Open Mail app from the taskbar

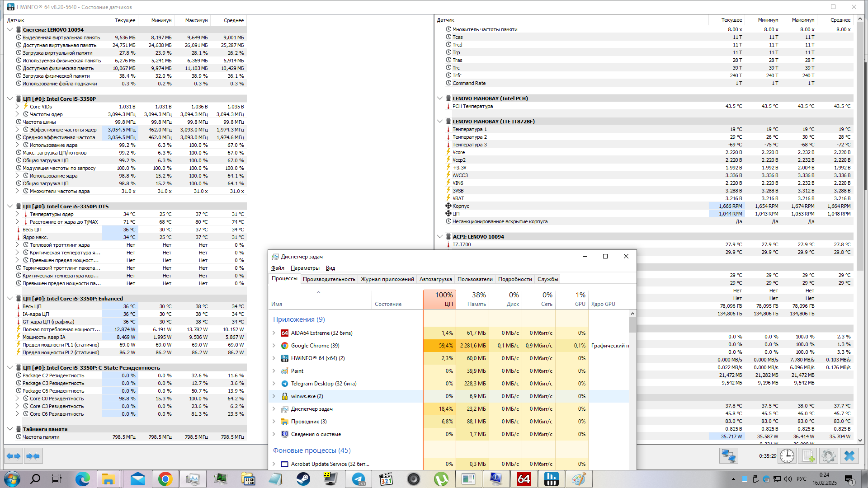[x=138, y=479]
